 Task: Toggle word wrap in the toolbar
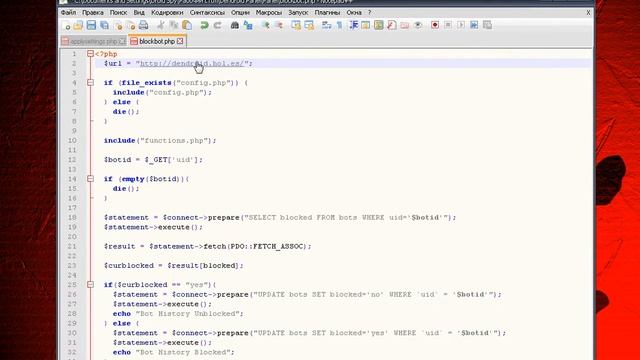326,25
